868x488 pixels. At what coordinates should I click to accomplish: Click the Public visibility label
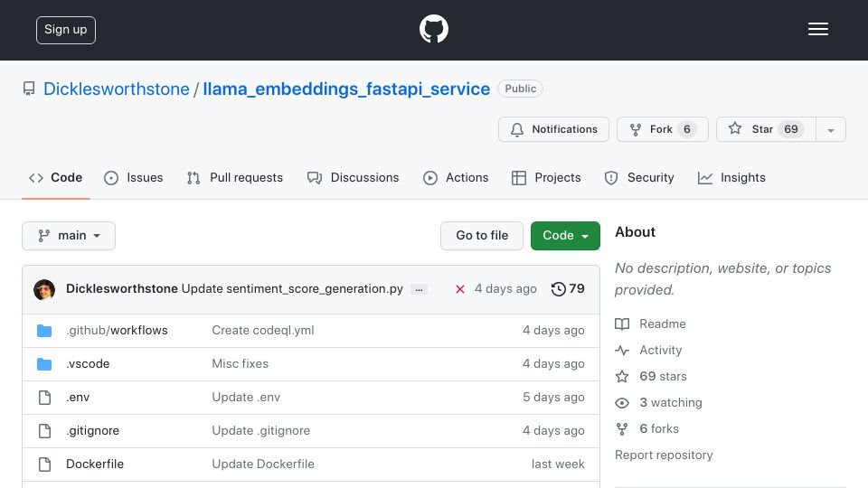pyautogui.click(x=521, y=89)
